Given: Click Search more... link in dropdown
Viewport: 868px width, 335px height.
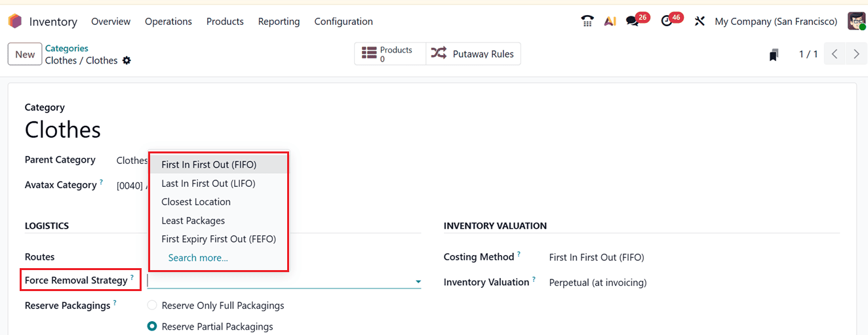Looking at the screenshot, I should [198, 258].
